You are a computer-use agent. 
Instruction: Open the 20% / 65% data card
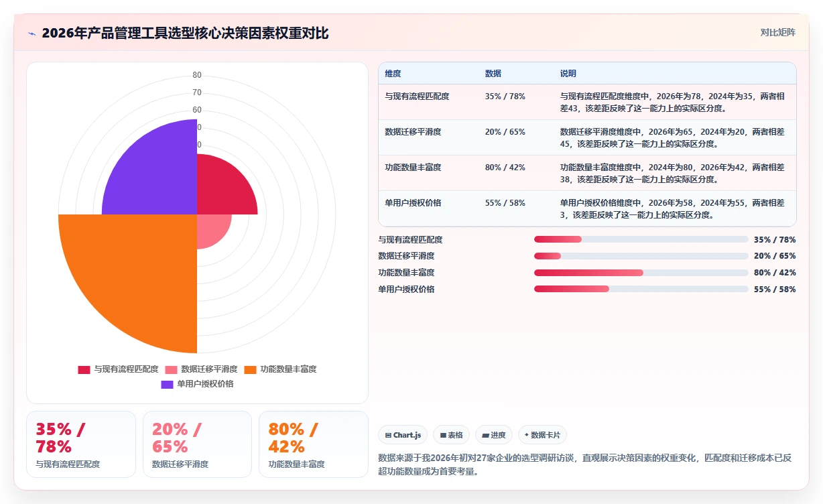[x=197, y=444]
